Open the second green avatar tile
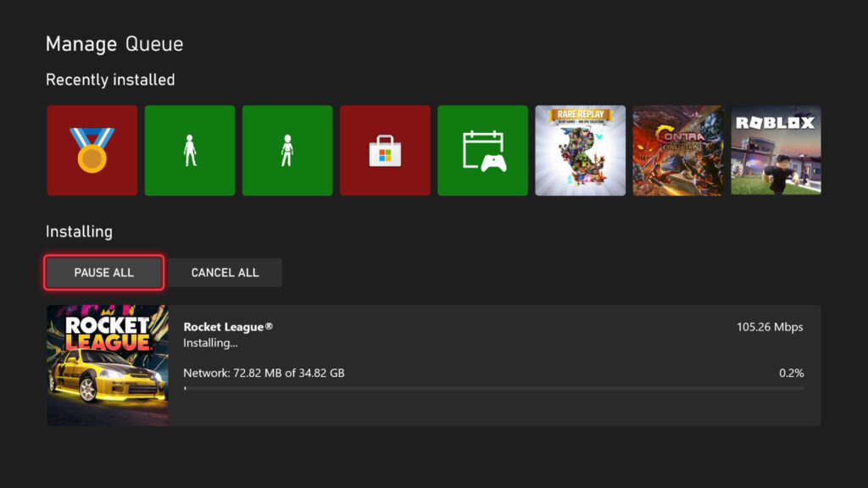Viewport: 868px width, 488px height. [287, 150]
